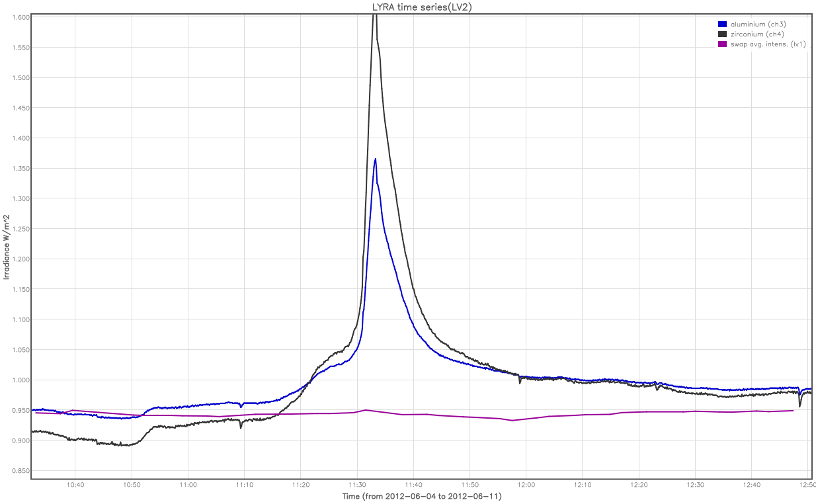The width and height of the screenshot is (816, 504).
Task: Click the 12:40 tick label on the time axis
Action: (x=752, y=485)
